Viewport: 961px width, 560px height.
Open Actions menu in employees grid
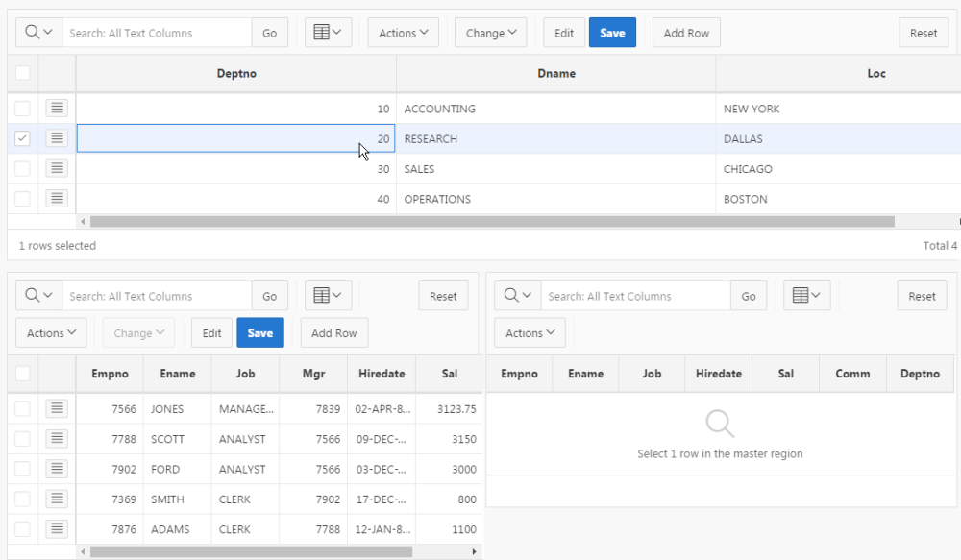(x=51, y=332)
